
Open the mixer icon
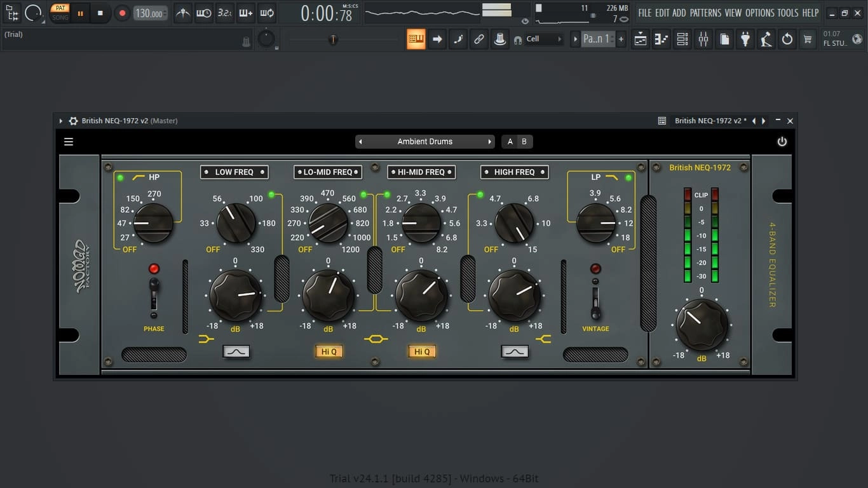[x=703, y=39]
